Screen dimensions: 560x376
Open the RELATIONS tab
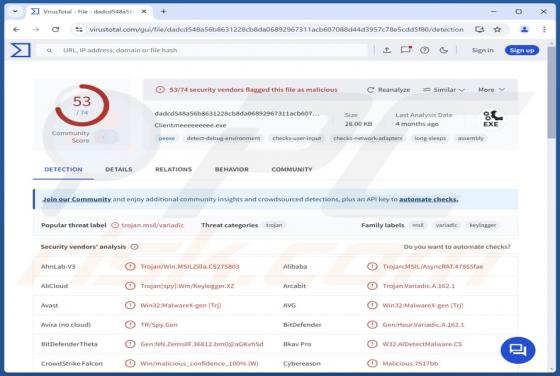[x=174, y=169]
